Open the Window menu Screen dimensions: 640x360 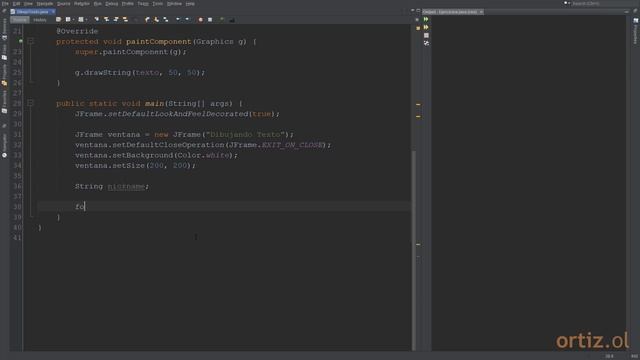click(x=174, y=4)
